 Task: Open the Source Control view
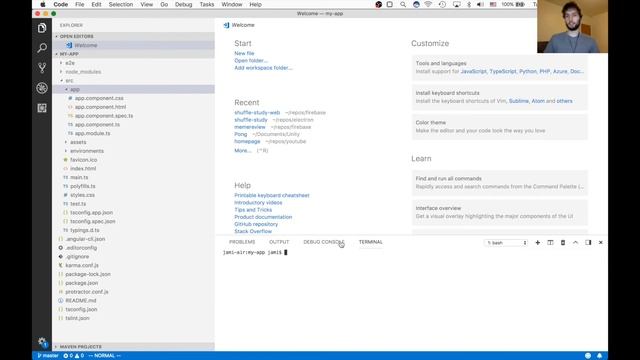pyautogui.click(x=42, y=68)
